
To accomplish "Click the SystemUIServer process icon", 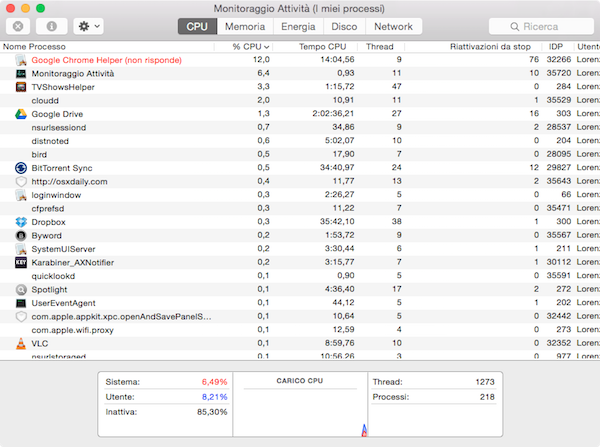I will pyautogui.click(x=21, y=249).
